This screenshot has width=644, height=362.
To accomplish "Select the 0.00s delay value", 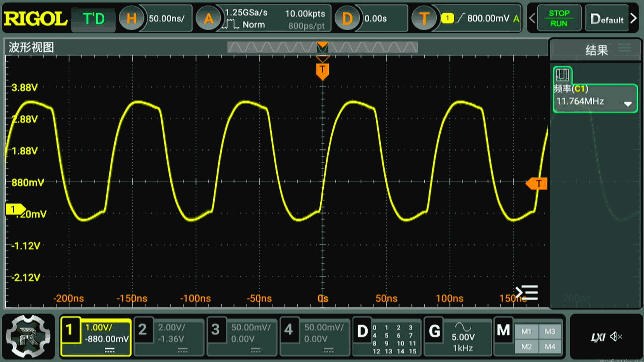I will tap(375, 18).
